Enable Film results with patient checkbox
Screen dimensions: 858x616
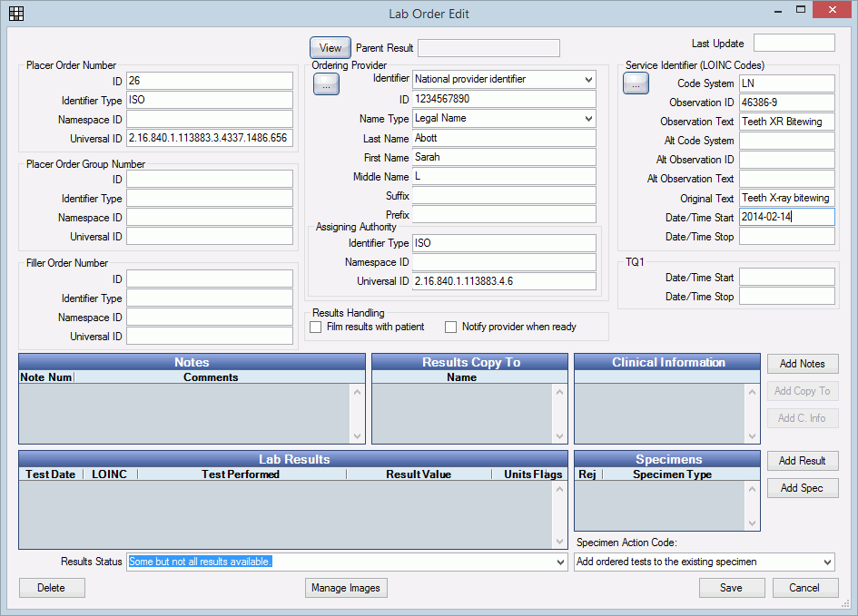316,327
